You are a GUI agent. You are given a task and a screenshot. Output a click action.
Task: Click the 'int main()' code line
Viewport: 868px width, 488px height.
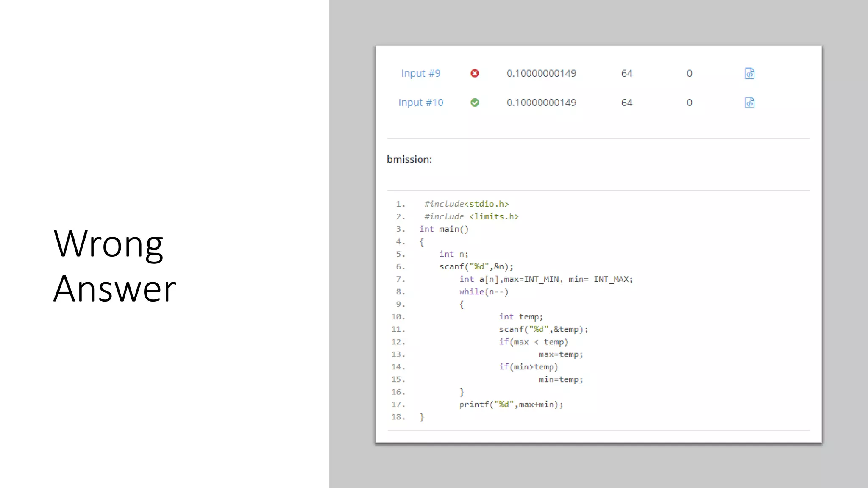pos(444,229)
